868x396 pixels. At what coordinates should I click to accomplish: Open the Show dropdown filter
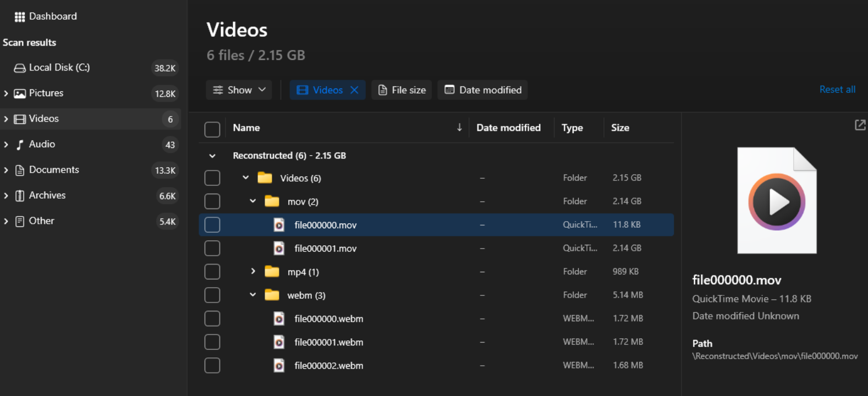(239, 90)
